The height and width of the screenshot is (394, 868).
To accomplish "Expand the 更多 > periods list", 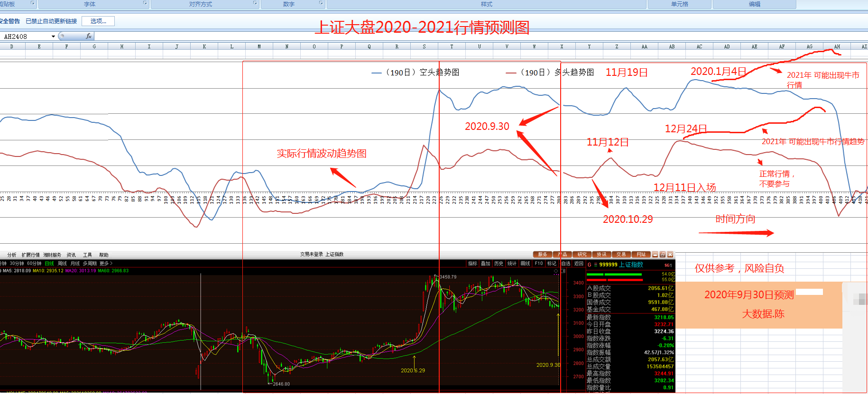I will point(106,264).
